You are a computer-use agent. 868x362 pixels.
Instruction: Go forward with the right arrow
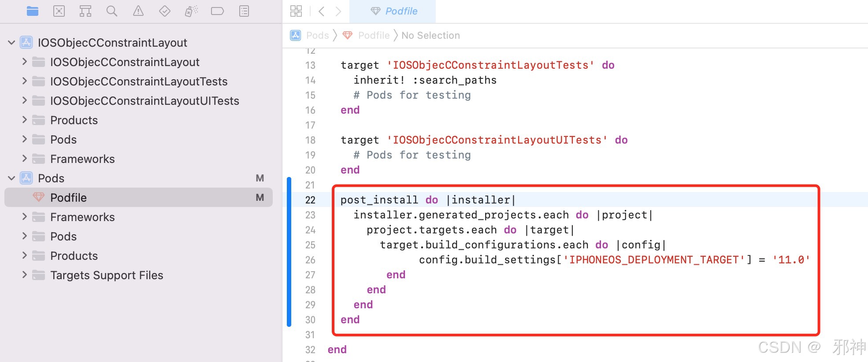pos(338,11)
